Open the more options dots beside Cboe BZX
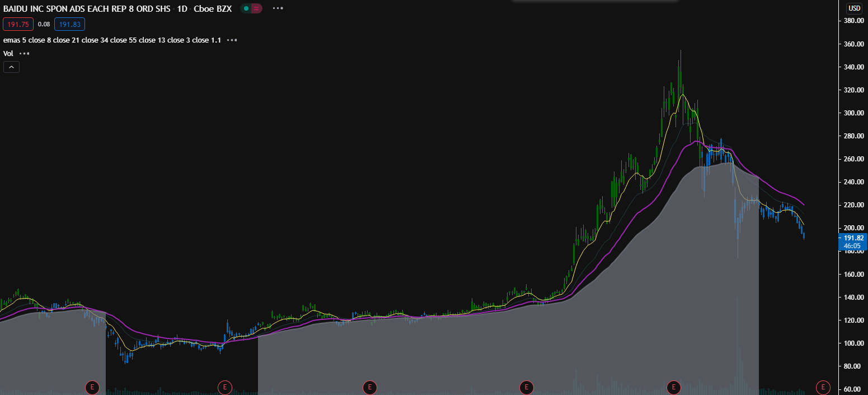868x395 pixels. pos(277,8)
